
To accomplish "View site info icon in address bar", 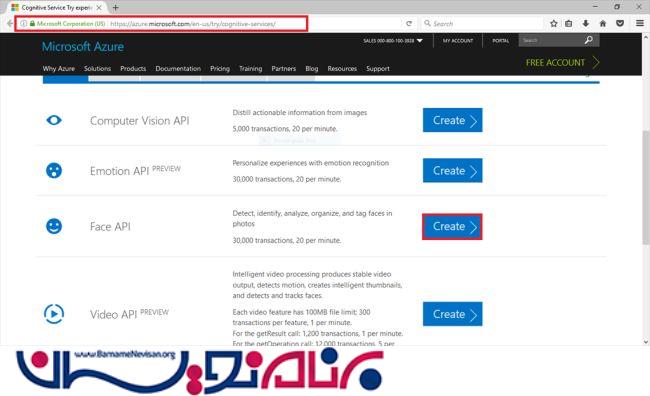I will [x=24, y=24].
